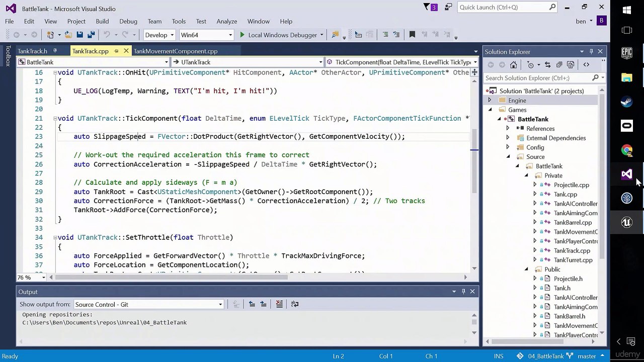
Task: Click the uncomment lines icon
Action: pyautogui.click(x=397, y=35)
